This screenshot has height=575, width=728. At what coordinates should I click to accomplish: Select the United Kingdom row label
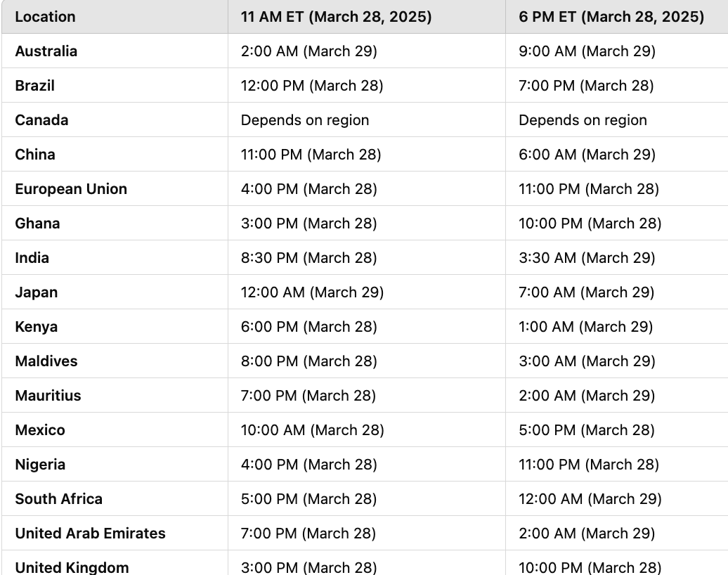pos(72,567)
